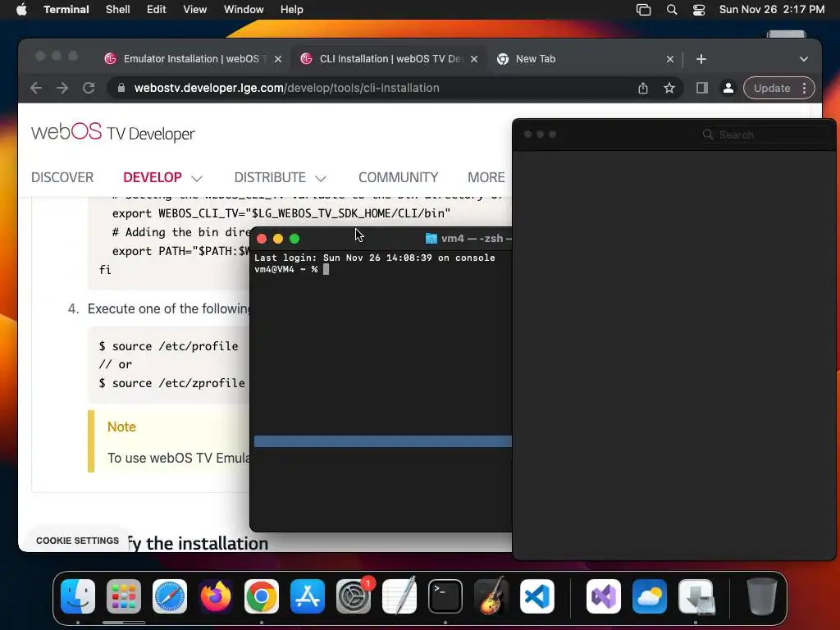This screenshot has width=840, height=630.
Task: Open the Chrome profile icon
Action: [728, 88]
